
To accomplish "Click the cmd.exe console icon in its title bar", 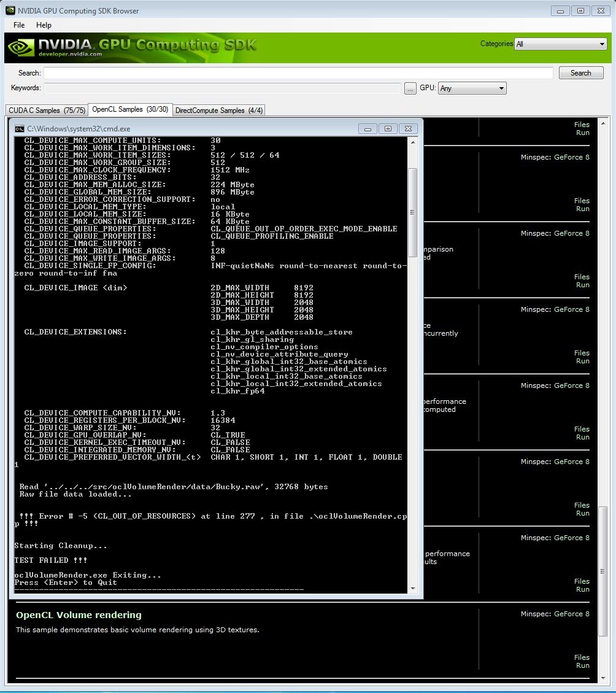I will point(20,129).
